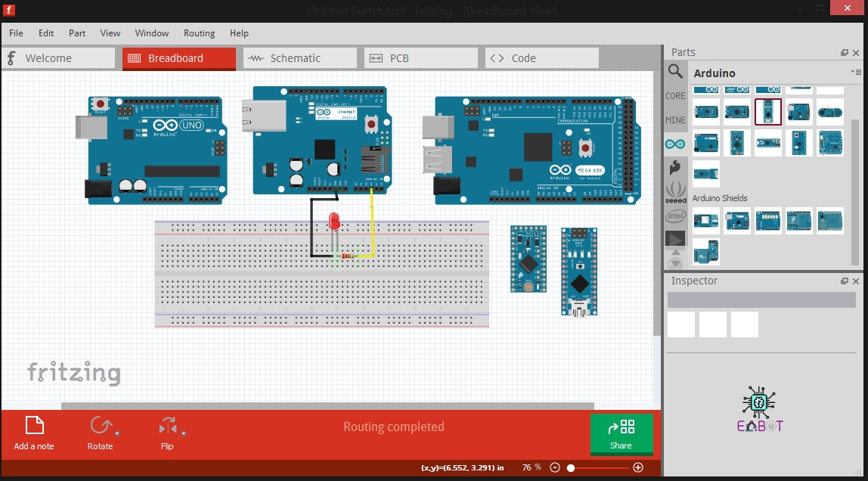868x481 pixels.
Task: Open the File menu
Action: click(16, 33)
